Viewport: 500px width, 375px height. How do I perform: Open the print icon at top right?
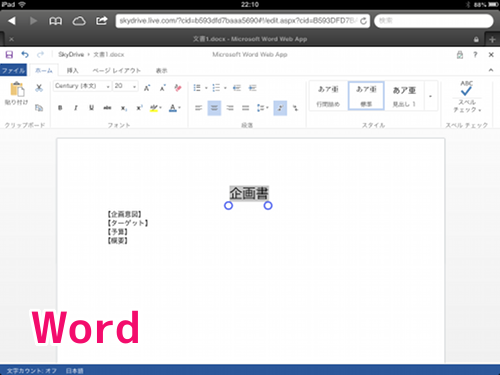click(460, 55)
